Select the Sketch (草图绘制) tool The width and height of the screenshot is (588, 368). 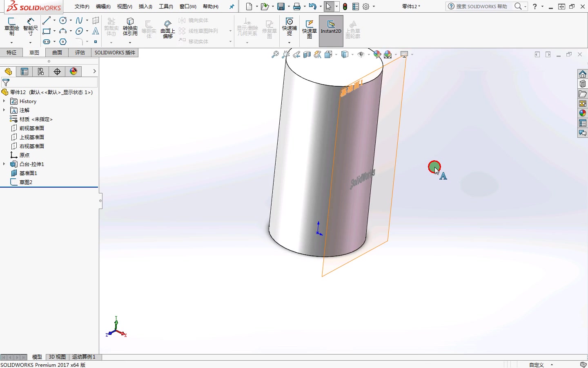(12, 27)
